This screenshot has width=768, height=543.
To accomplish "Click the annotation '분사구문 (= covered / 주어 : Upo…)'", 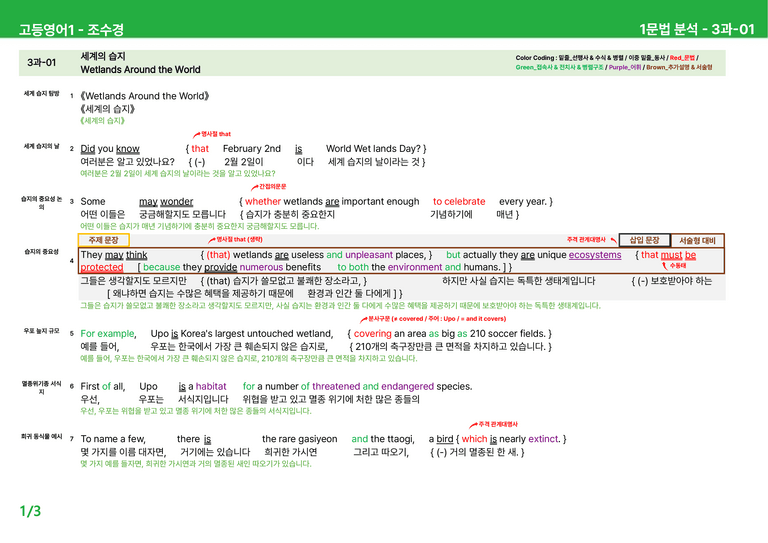I will [437, 319].
